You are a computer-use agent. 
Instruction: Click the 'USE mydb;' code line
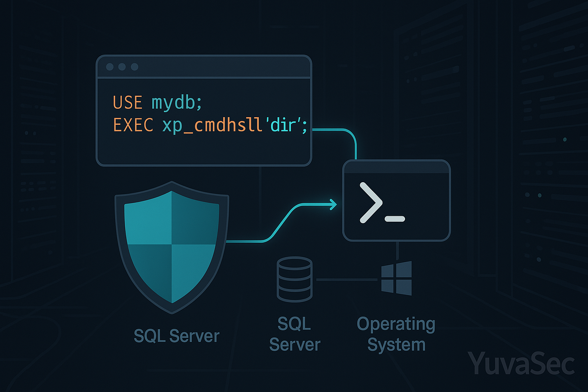click(x=157, y=103)
